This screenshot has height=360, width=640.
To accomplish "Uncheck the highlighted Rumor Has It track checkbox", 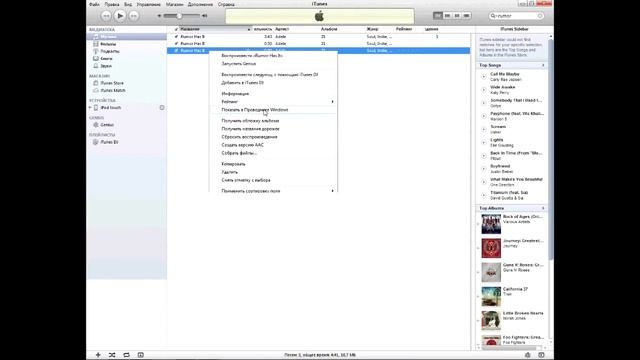I will [176, 51].
